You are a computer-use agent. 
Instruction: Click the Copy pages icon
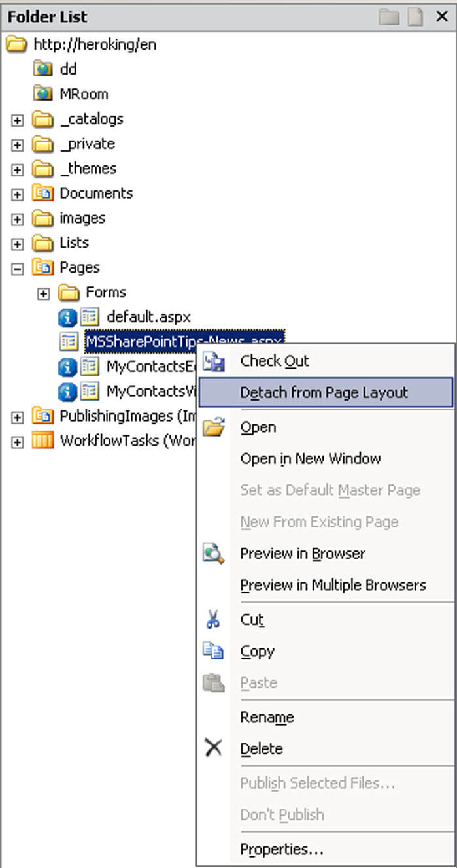pyautogui.click(x=213, y=651)
